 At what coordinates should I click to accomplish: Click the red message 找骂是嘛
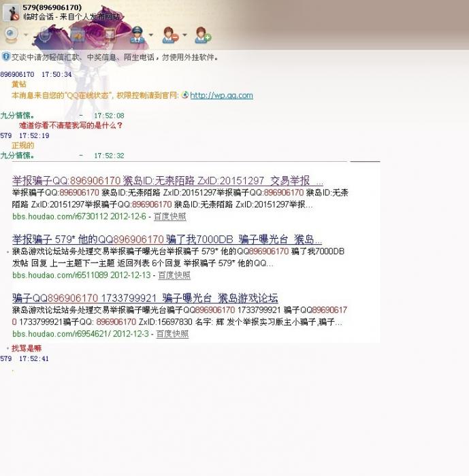click(x=27, y=348)
